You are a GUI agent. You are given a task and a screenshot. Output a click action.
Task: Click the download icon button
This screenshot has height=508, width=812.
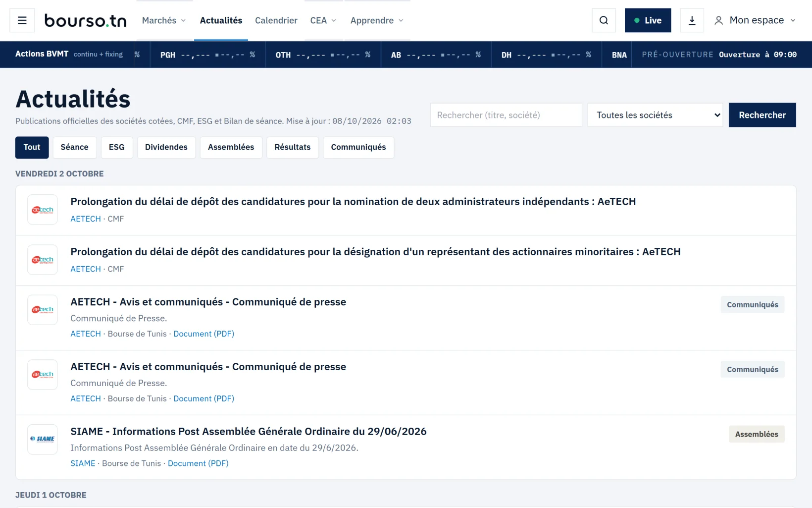pyautogui.click(x=692, y=20)
